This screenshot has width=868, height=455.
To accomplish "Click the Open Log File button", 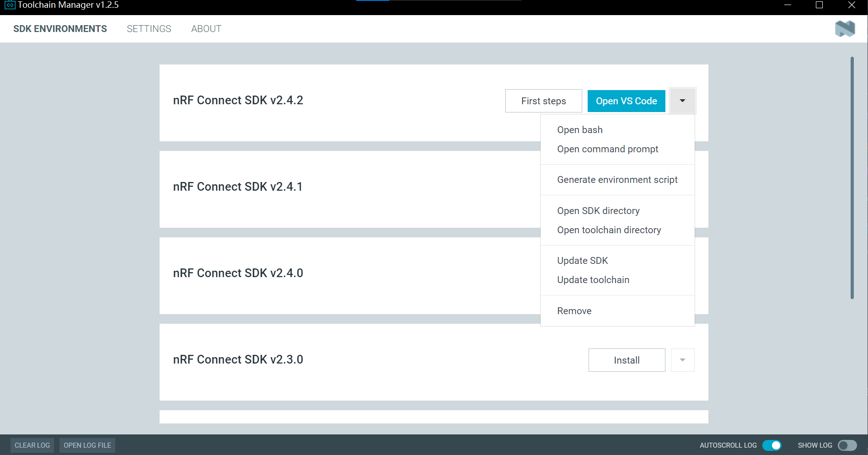I will point(87,445).
